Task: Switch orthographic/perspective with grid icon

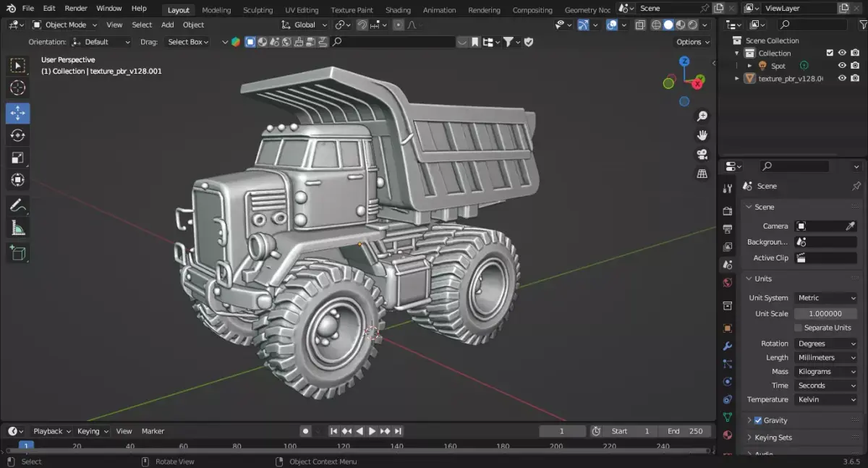Action: (x=702, y=174)
